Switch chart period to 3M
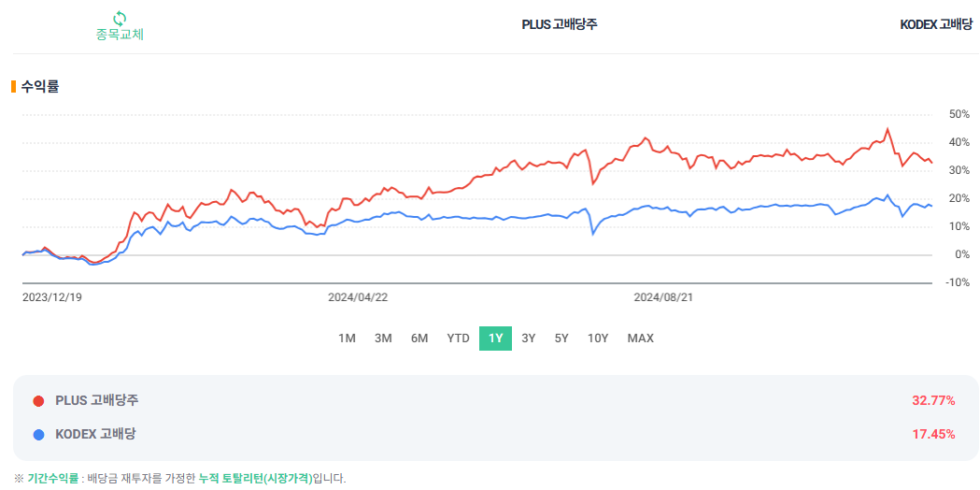Image resolution: width=980 pixels, height=490 pixels. pyautogui.click(x=383, y=339)
